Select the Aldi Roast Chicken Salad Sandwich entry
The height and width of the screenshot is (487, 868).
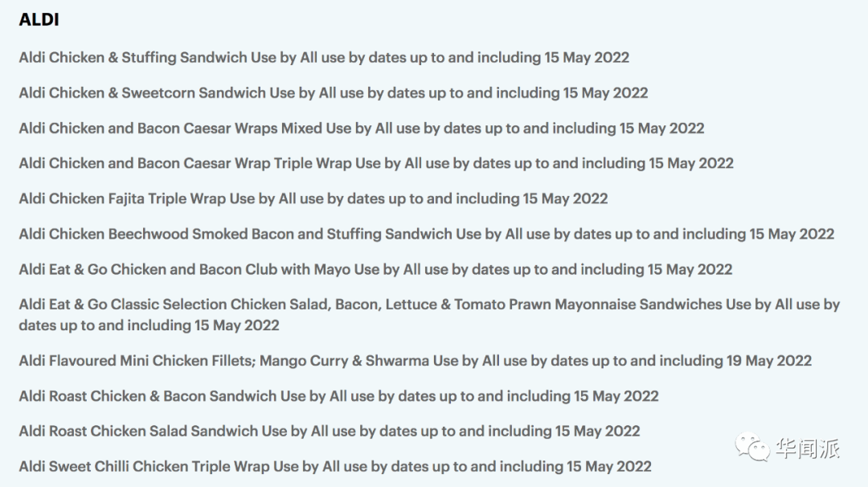point(330,431)
